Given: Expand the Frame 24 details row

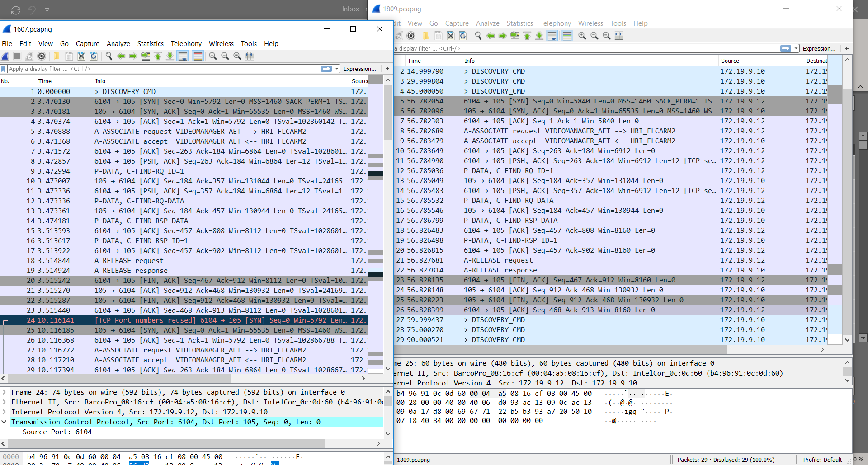Looking at the screenshot, I should [x=4, y=392].
